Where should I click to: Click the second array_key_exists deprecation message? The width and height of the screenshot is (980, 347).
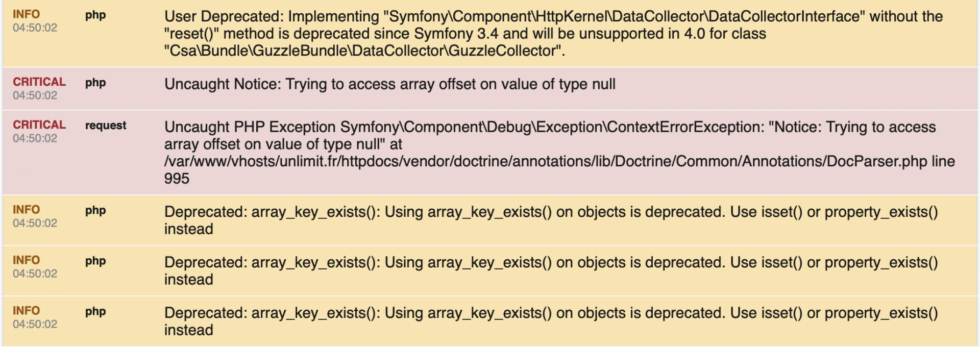pos(551,271)
